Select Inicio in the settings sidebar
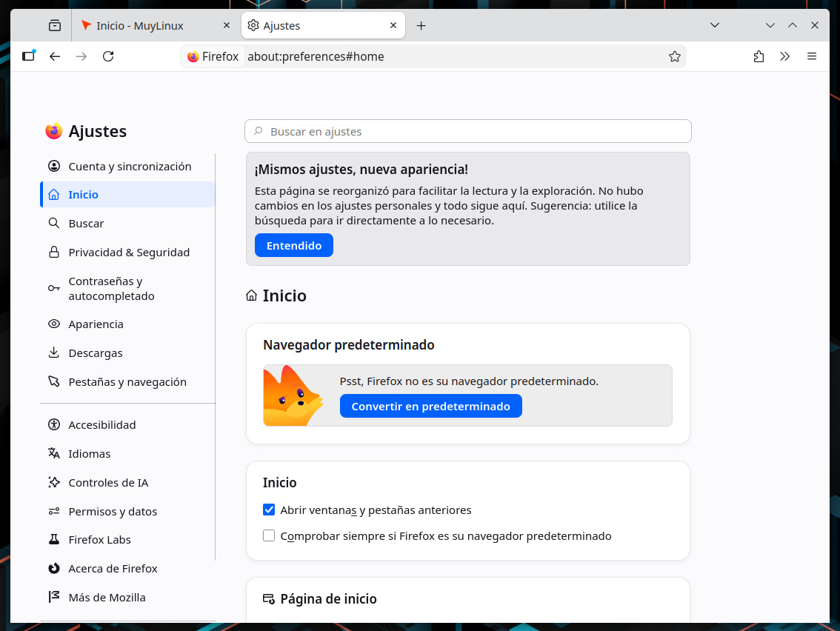This screenshot has width=840, height=631. (x=127, y=195)
